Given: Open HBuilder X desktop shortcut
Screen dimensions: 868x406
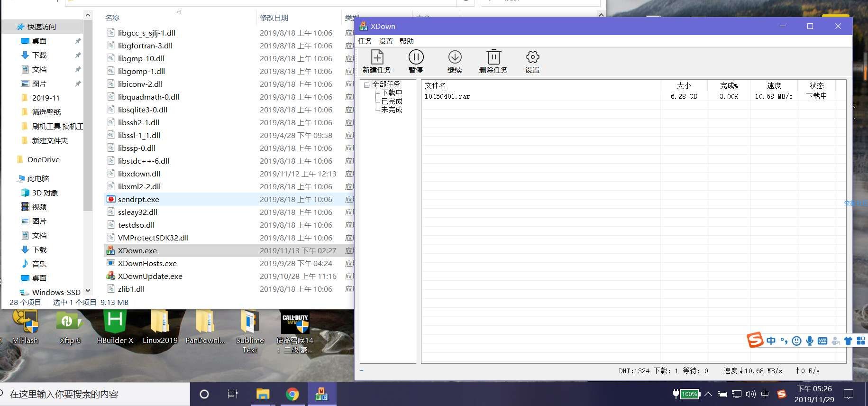Looking at the screenshot, I should 115,327.
